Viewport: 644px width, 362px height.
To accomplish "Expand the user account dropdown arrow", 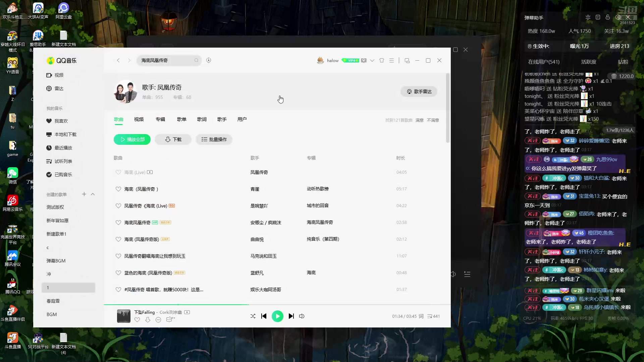I will coord(372,60).
